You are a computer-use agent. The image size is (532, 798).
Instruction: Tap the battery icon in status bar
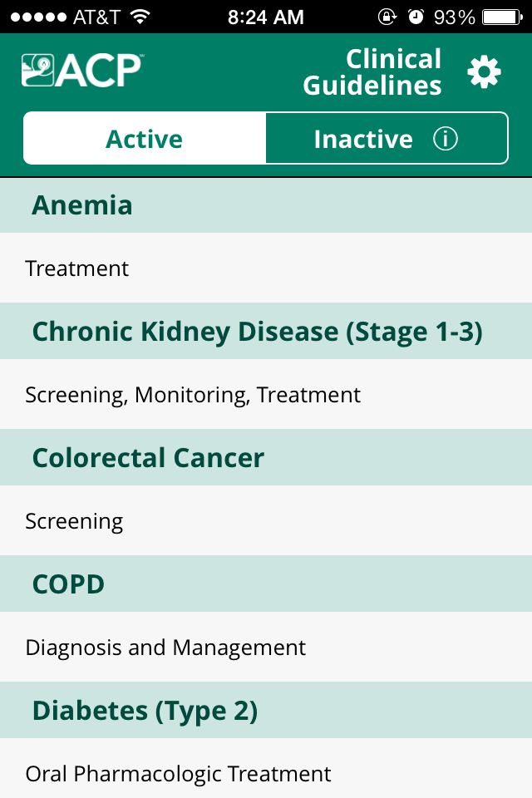tap(502, 17)
